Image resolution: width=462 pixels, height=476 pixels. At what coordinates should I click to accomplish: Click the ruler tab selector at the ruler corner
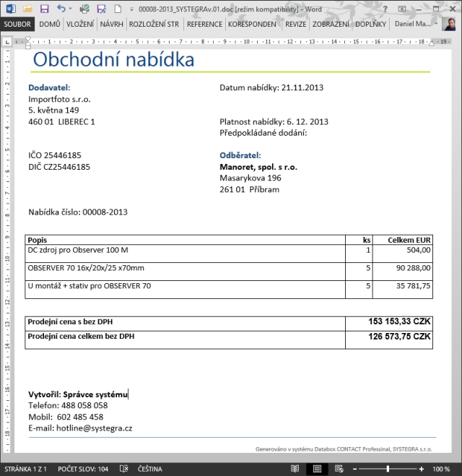(7, 42)
